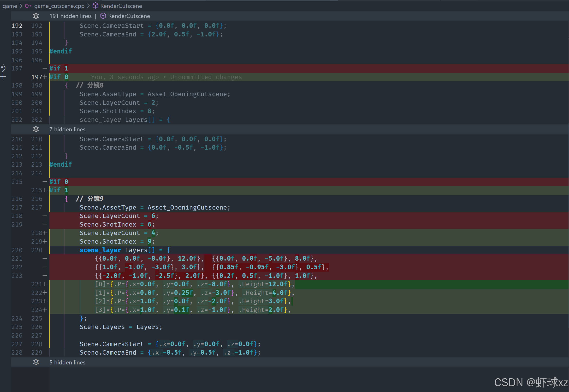The image size is (569, 392).
Task: Click the minus marker on deleted line 215
Action: pos(45,182)
